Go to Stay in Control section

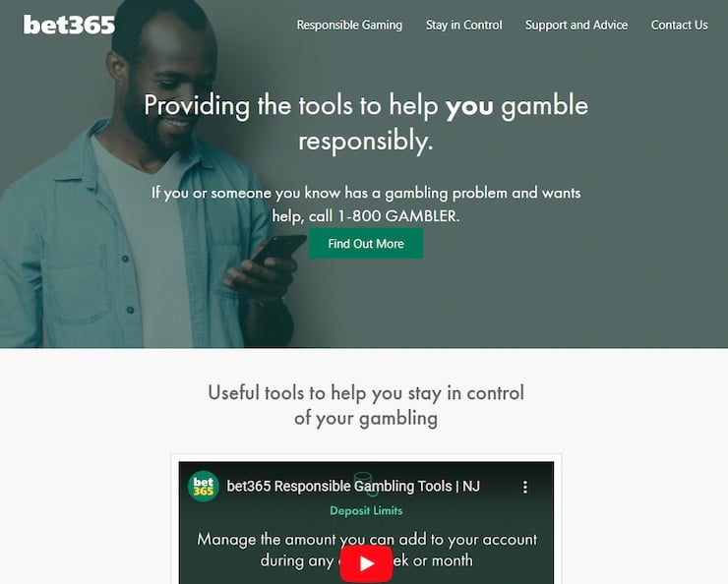[x=463, y=25]
